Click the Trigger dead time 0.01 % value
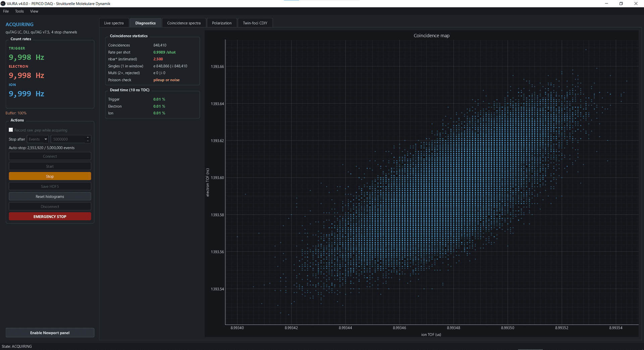Viewport: 644px width, 350px height. click(159, 99)
